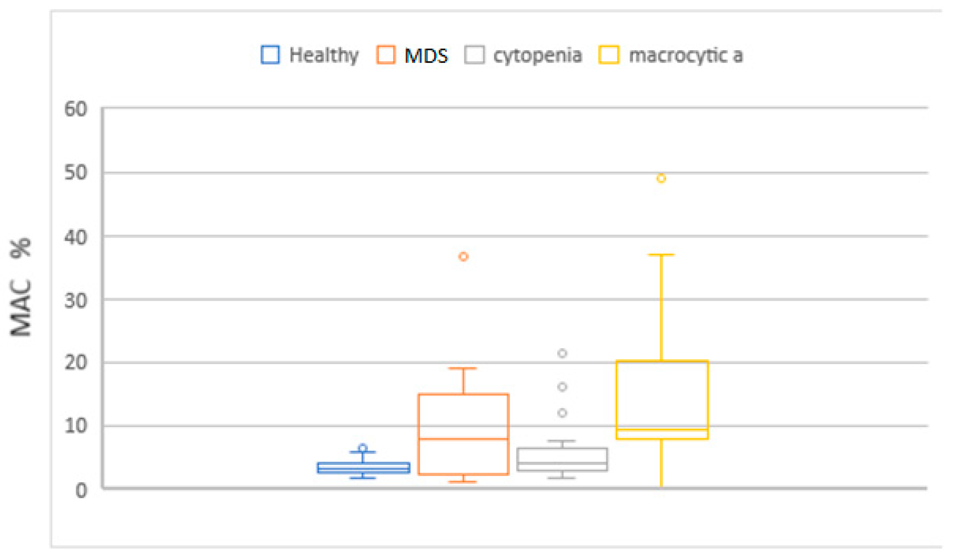Screen dimensions: 955x560
Task: Click the orange MDS legend swatch
Action: [x=385, y=55]
